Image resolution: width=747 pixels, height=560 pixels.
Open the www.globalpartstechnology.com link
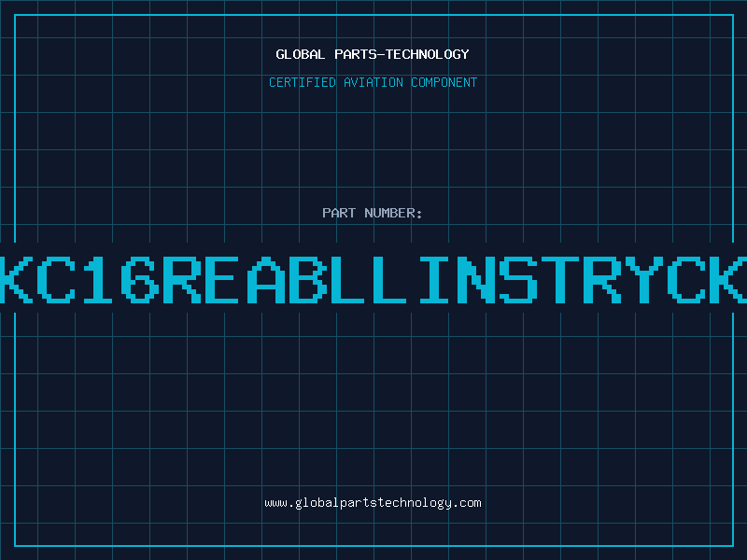tap(373, 503)
